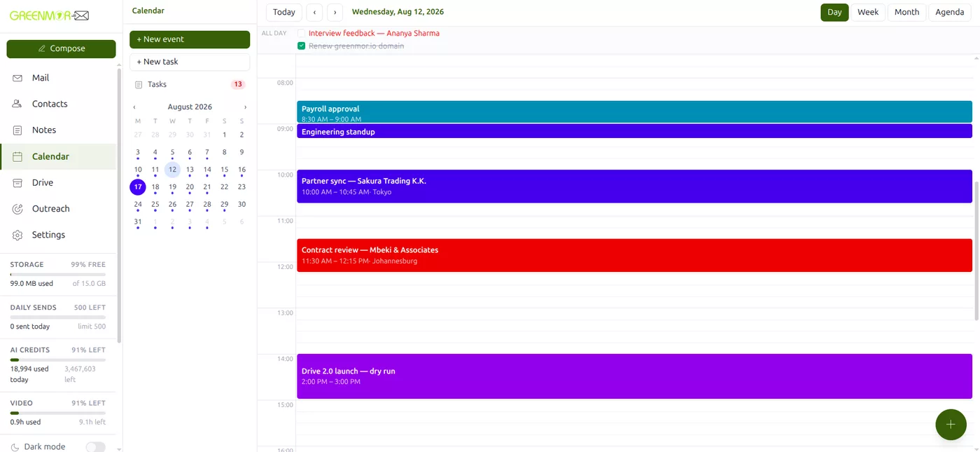Screen dimensions: 980x452
Task: Click the Outreach target icon
Action: click(x=17, y=209)
